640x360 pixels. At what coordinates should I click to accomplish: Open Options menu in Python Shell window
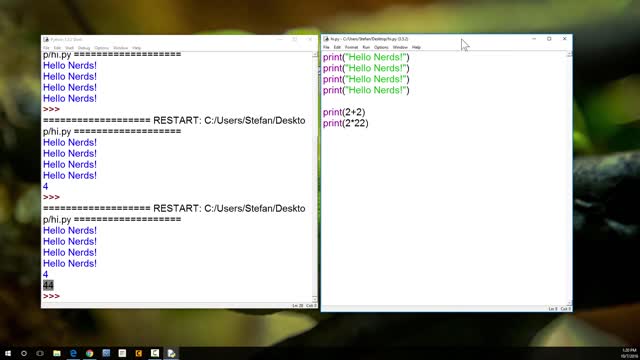[x=102, y=48]
